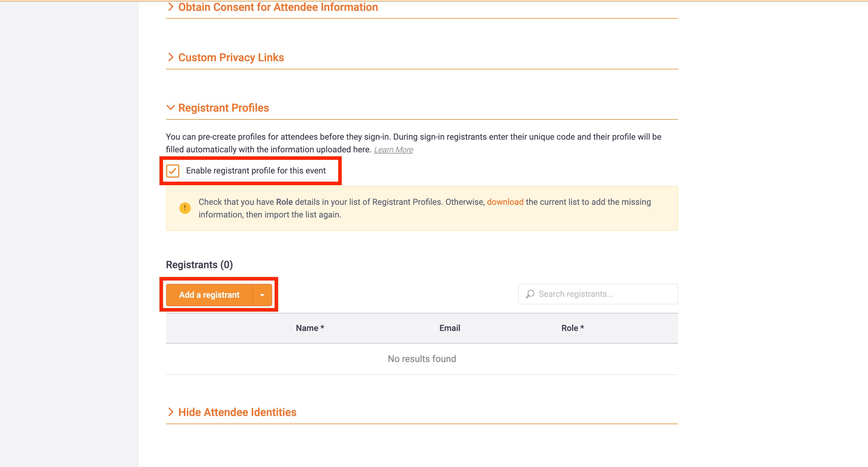Open the Learn More link
The height and width of the screenshot is (467, 868).
coord(393,150)
